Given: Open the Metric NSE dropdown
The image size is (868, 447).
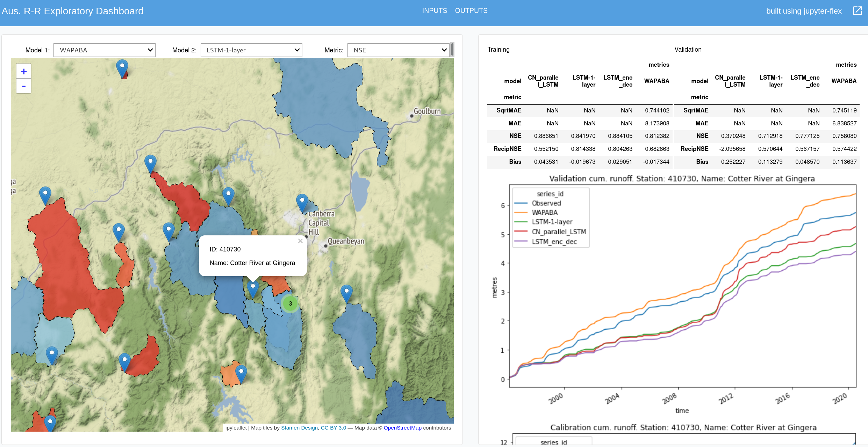Looking at the screenshot, I should [398, 50].
